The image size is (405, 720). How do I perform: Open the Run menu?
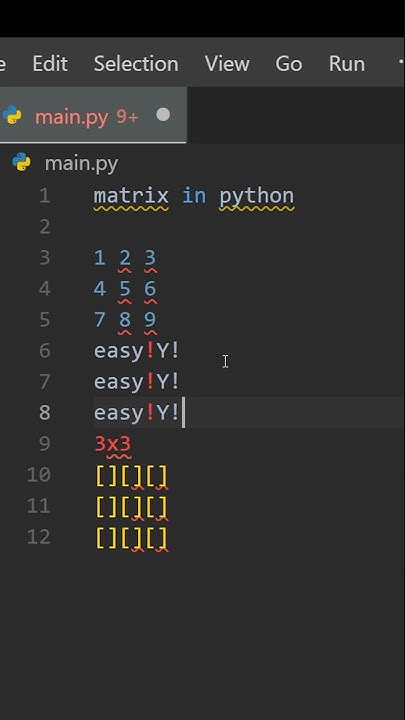(x=347, y=64)
